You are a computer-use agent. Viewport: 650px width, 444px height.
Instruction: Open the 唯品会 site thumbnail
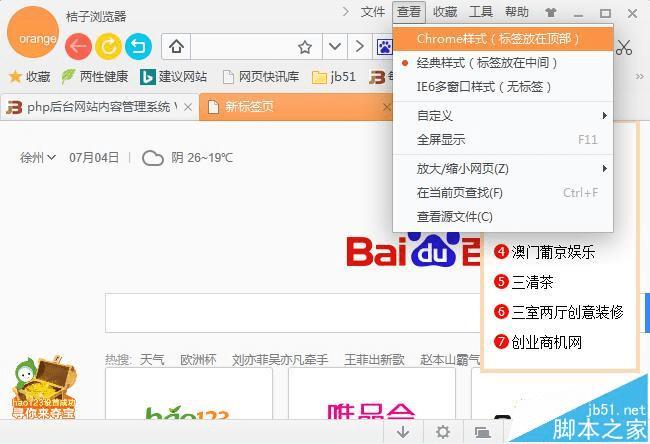coord(371,394)
